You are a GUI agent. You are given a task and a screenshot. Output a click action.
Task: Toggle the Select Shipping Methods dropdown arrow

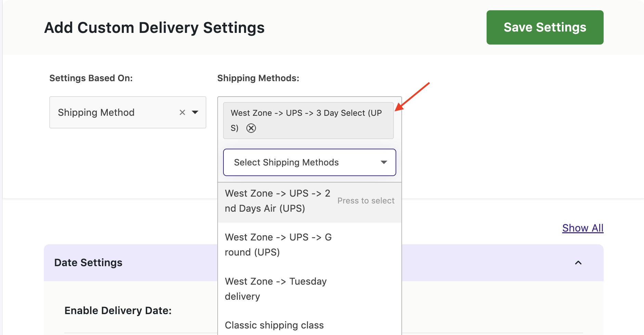click(384, 162)
